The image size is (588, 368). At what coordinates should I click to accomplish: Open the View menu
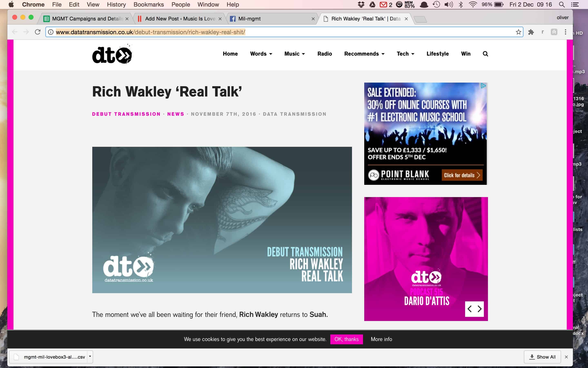(x=93, y=5)
